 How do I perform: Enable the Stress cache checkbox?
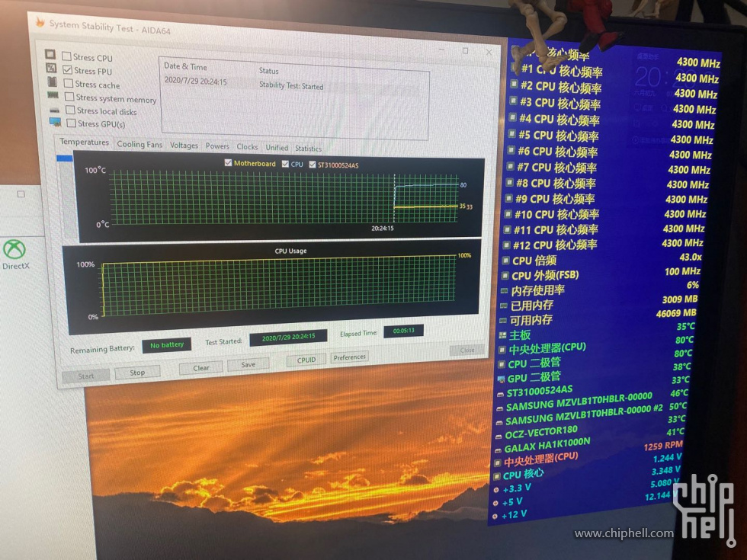69,83
